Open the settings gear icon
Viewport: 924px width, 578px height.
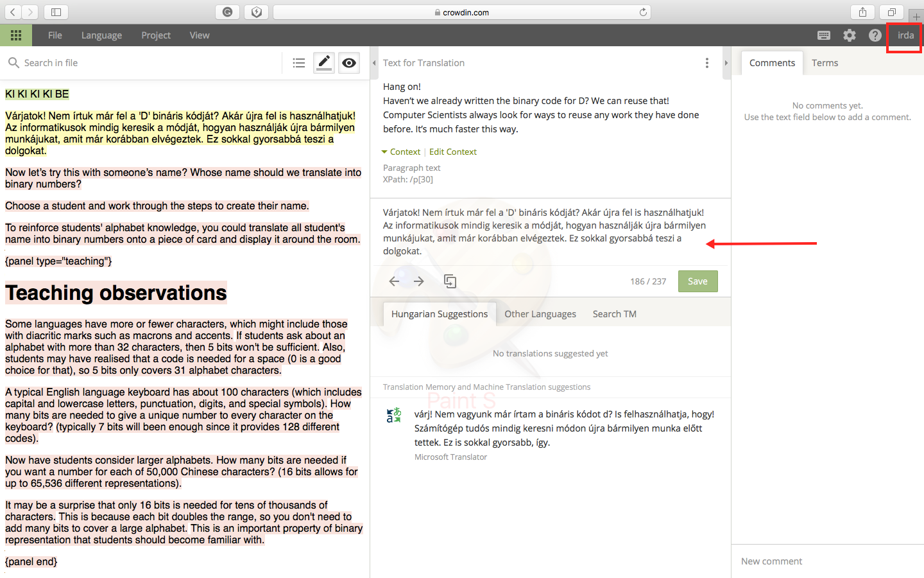(x=850, y=35)
